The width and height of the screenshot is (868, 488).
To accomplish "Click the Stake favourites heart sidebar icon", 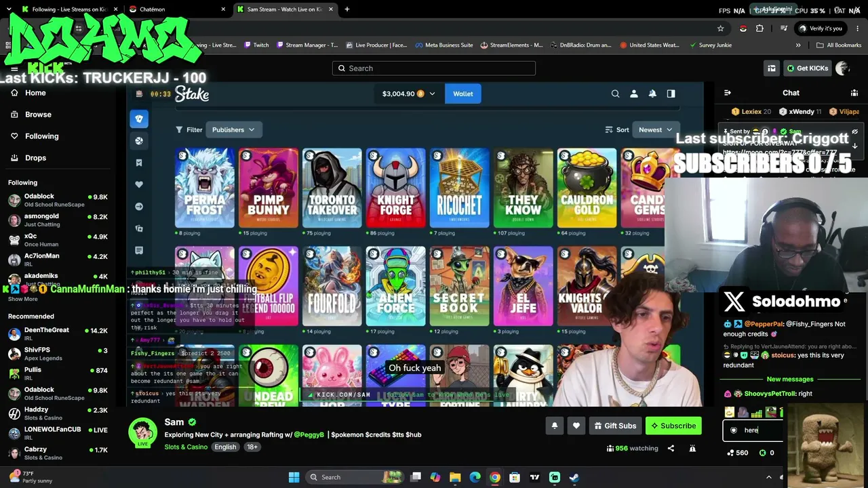I will (139, 184).
